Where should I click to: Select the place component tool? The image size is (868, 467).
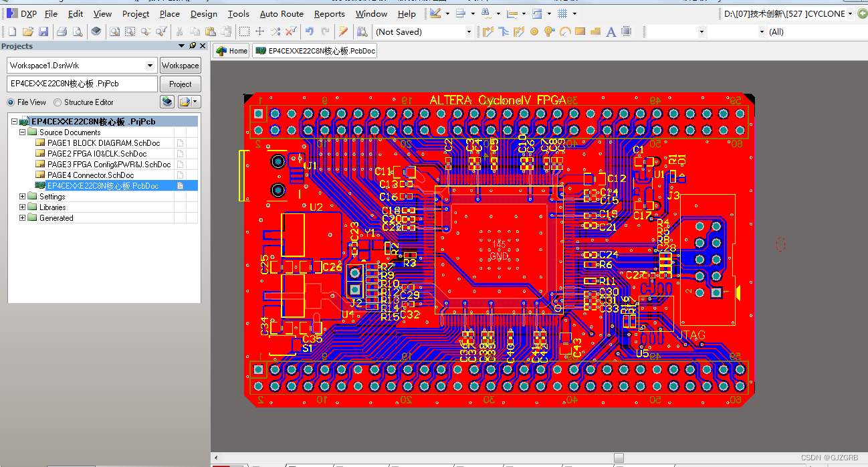(x=625, y=31)
